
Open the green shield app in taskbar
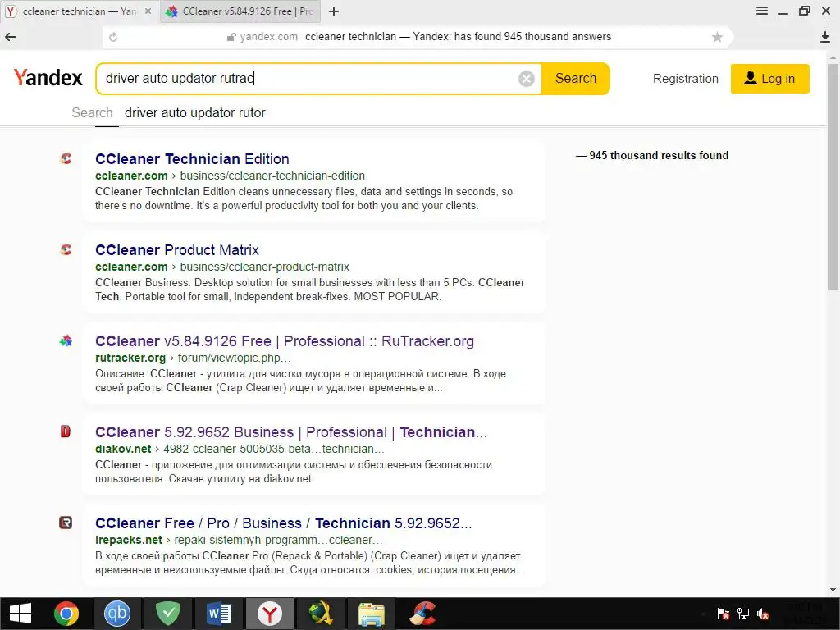click(x=167, y=614)
